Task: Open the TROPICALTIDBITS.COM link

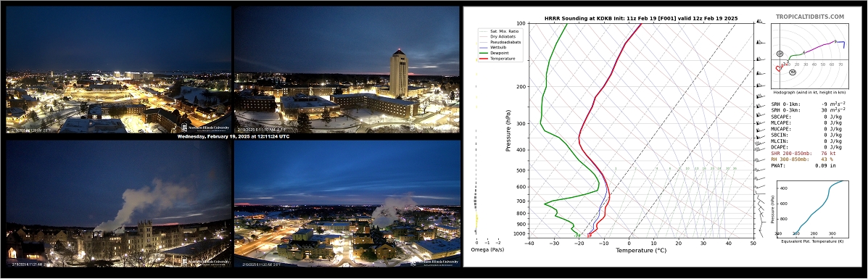Action: [810, 17]
